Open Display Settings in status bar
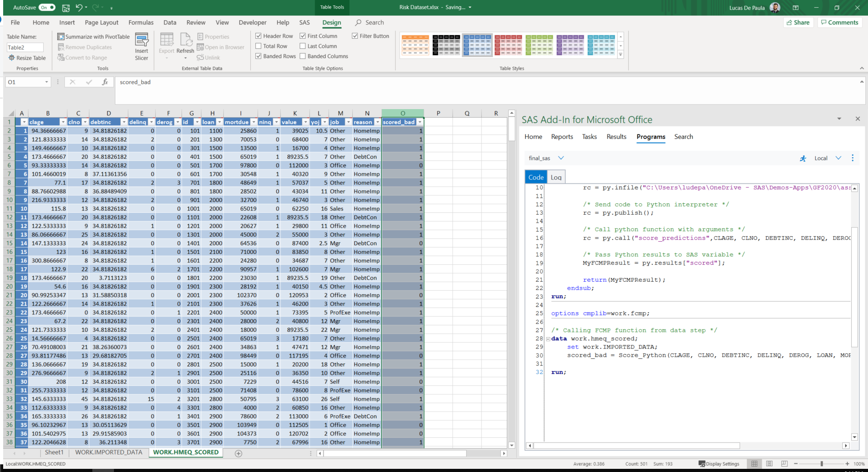 tap(719, 463)
